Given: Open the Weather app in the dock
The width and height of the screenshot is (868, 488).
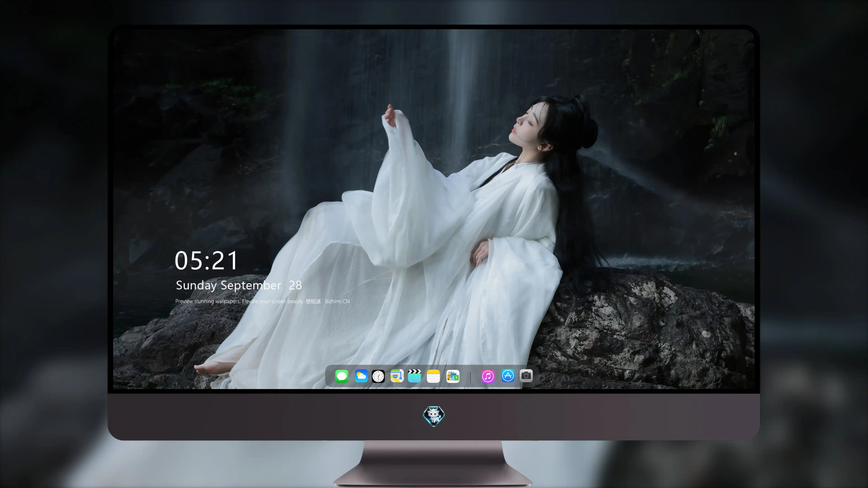Looking at the screenshot, I should (x=361, y=376).
